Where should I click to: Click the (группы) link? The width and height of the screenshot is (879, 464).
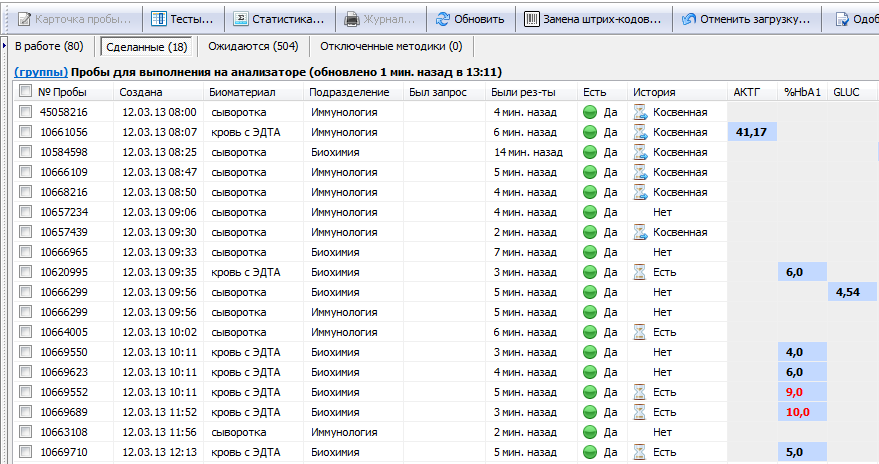pos(40,72)
